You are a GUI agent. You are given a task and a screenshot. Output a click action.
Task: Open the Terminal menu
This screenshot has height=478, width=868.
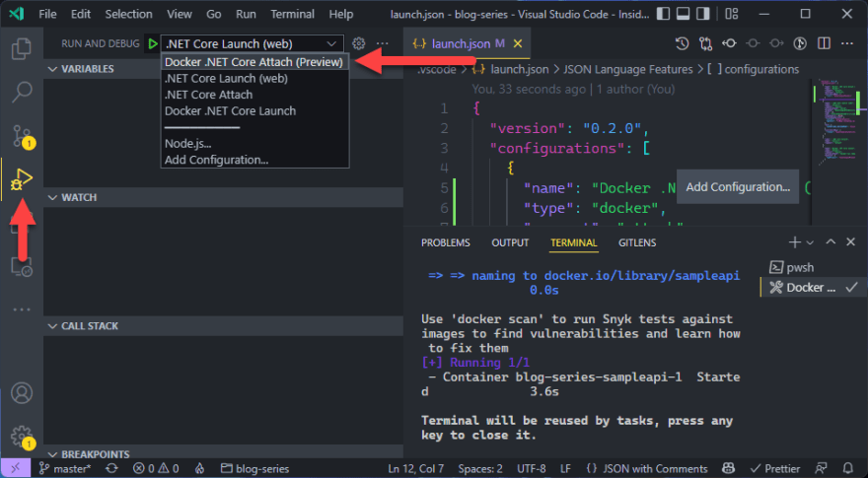coord(292,14)
